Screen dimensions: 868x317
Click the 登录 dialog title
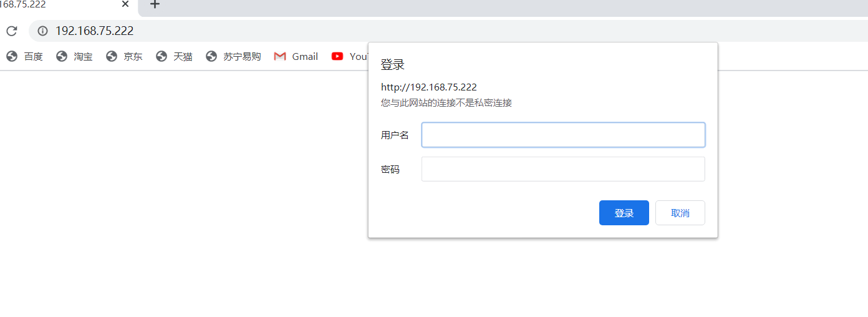(x=393, y=64)
